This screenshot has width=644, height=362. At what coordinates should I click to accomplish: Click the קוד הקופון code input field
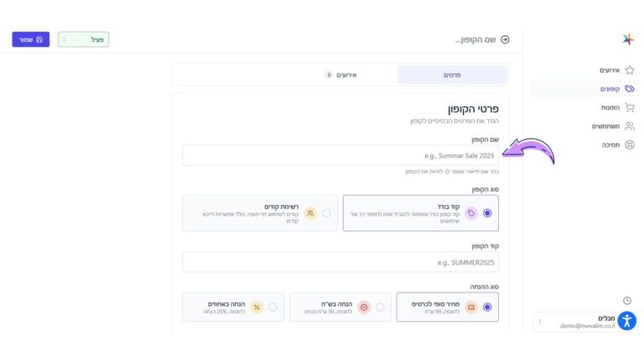click(340, 262)
